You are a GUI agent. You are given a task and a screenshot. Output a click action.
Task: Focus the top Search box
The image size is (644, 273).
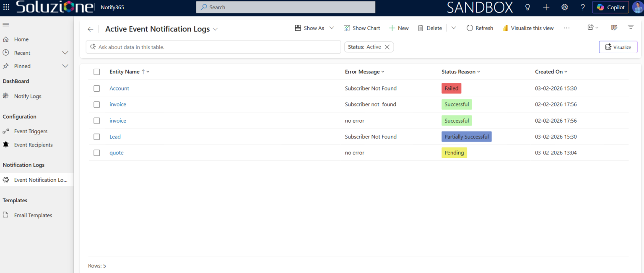[x=286, y=7]
